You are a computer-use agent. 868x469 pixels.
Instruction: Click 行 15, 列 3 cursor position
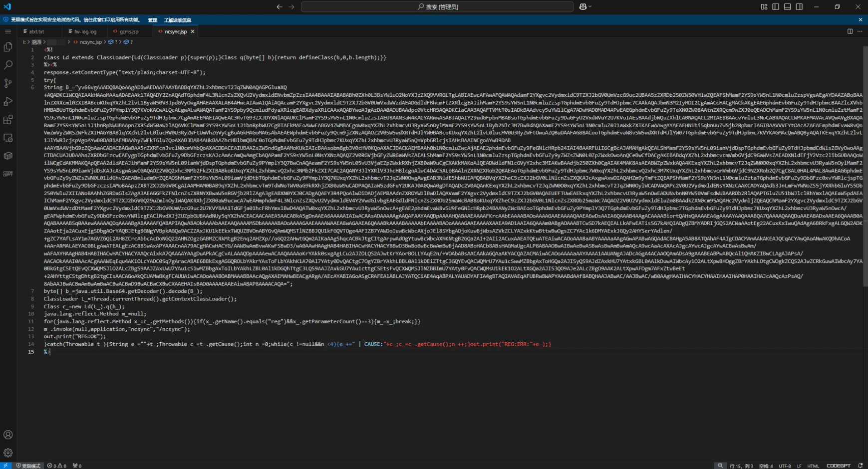coord(742,466)
